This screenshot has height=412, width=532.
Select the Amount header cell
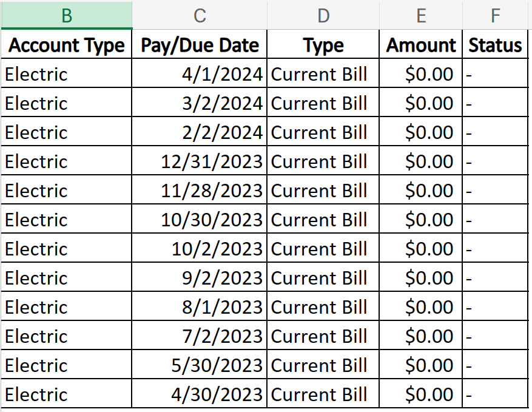pyautogui.click(x=421, y=45)
